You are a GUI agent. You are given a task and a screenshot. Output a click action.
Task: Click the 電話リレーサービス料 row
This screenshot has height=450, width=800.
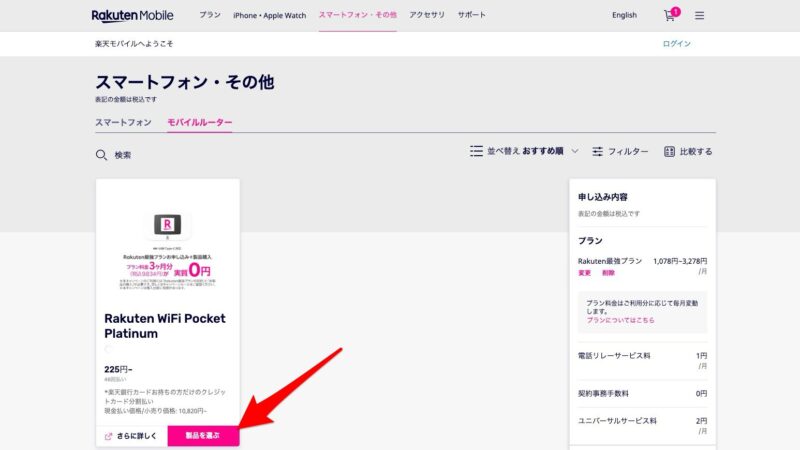pos(642,360)
